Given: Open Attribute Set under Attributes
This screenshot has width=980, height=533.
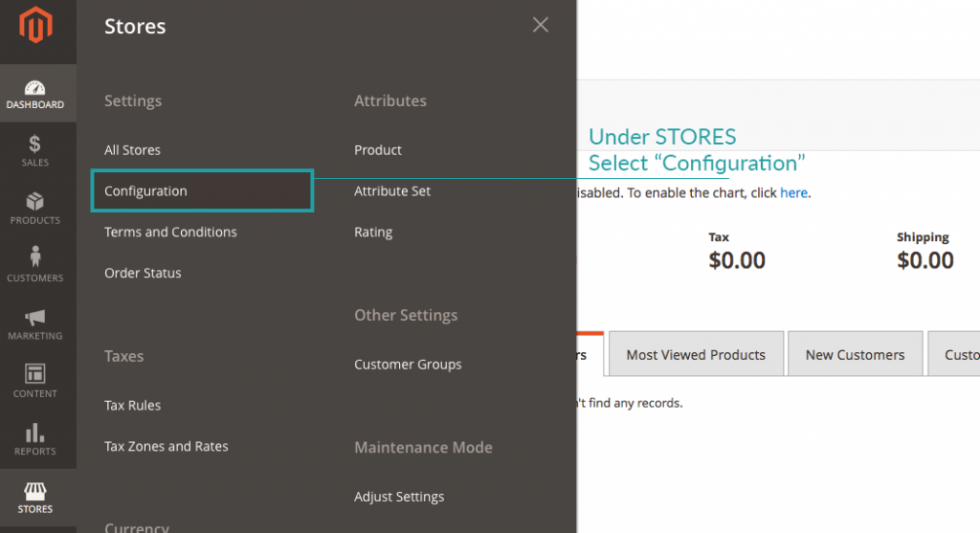Looking at the screenshot, I should [x=391, y=191].
